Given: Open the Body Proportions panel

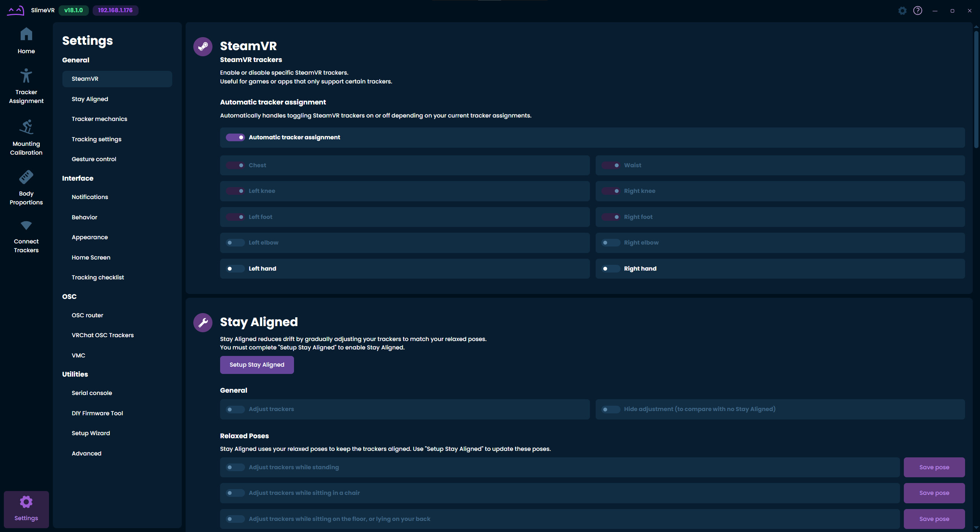Looking at the screenshot, I should [26, 187].
